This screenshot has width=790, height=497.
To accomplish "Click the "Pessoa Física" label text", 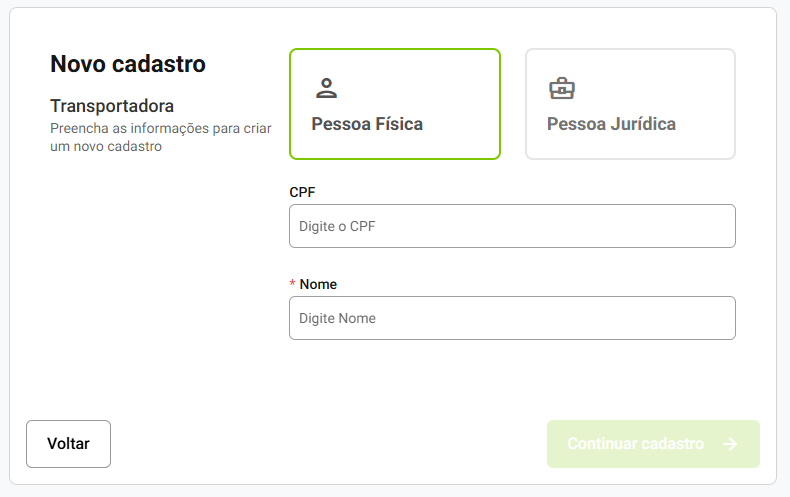I will pos(367,124).
